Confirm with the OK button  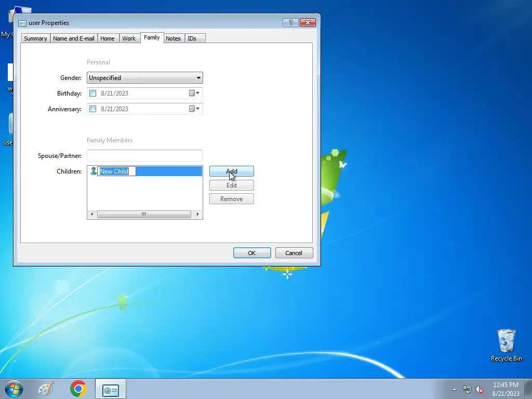(252, 253)
